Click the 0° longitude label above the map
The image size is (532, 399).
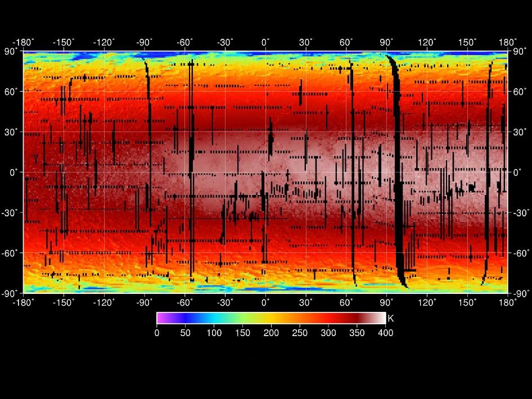click(265, 42)
